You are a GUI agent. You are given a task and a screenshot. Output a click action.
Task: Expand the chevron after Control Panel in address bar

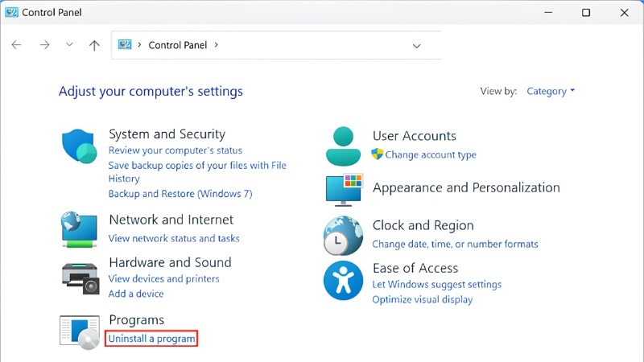tap(216, 45)
